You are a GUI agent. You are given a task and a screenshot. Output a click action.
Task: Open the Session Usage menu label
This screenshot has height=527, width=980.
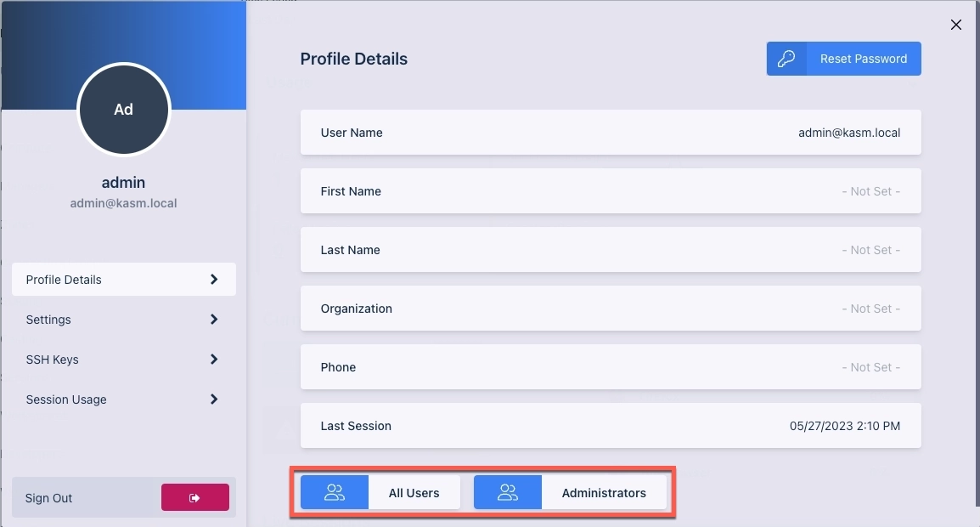pyautogui.click(x=66, y=399)
